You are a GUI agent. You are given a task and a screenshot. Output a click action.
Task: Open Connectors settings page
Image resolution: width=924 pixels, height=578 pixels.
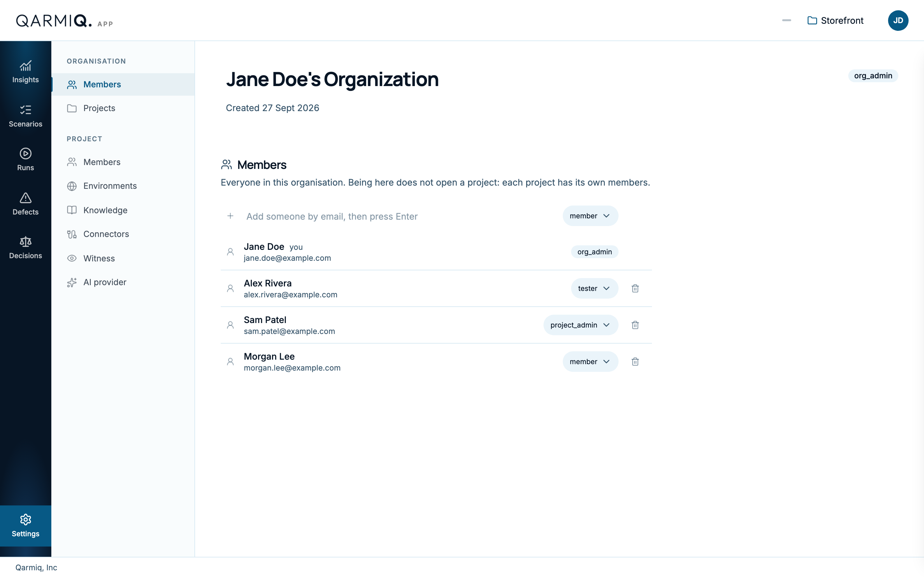(123, 234)
